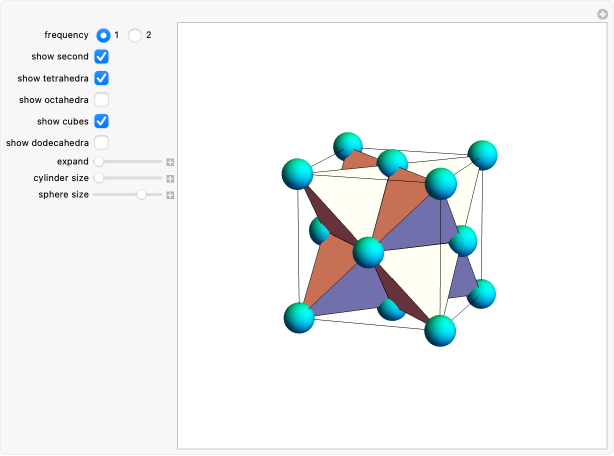Click the 'sphere size' label
This screenshot has width=614, height=456.
pyautogui.click(x=63, y=195)
